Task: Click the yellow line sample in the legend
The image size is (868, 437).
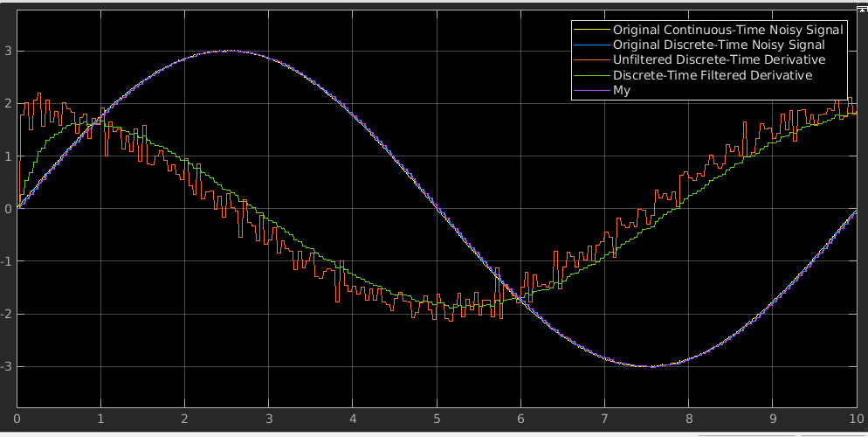Action: click(592, 30)
